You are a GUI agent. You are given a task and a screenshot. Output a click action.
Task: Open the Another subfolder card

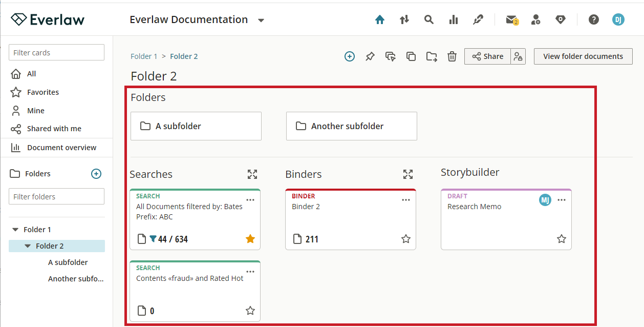(x=352, y=126)
